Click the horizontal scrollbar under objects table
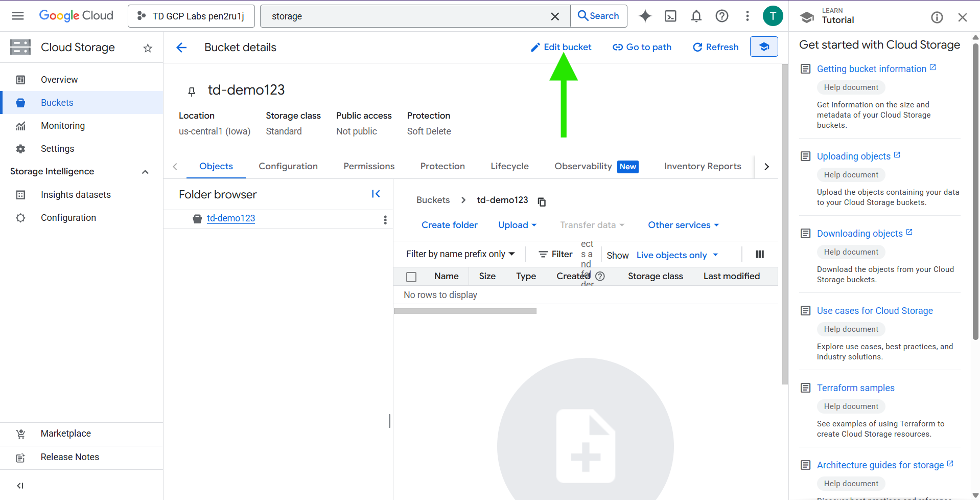980x500 pixels. 465,311
